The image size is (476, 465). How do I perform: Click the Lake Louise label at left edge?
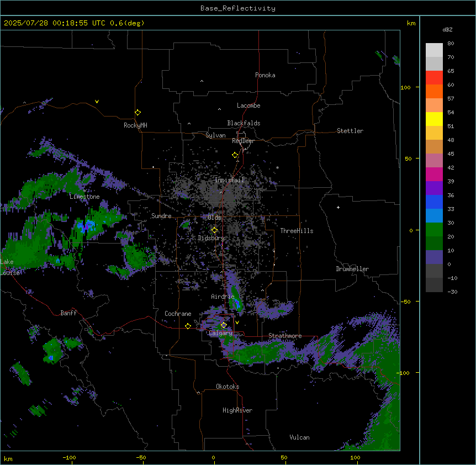coord(10,267)
